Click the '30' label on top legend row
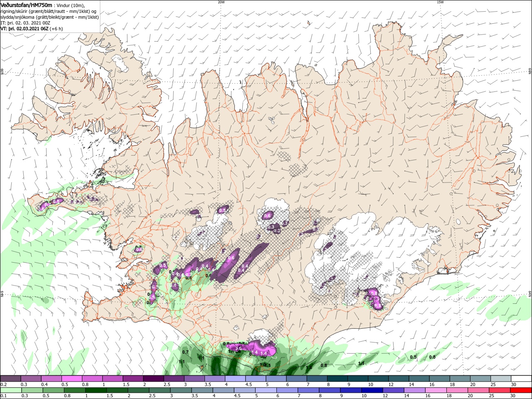Screen dimensions: 532x399 tap(513, 384)
